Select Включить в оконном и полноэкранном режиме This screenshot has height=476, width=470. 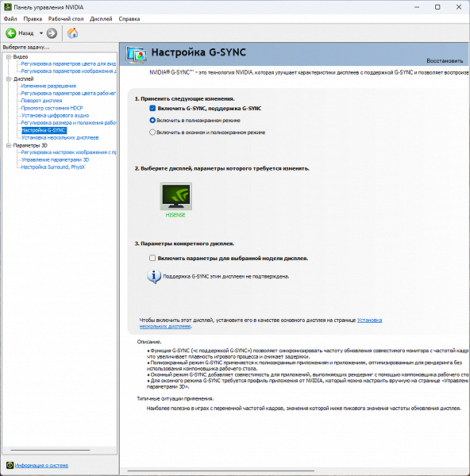pos(152,132)
